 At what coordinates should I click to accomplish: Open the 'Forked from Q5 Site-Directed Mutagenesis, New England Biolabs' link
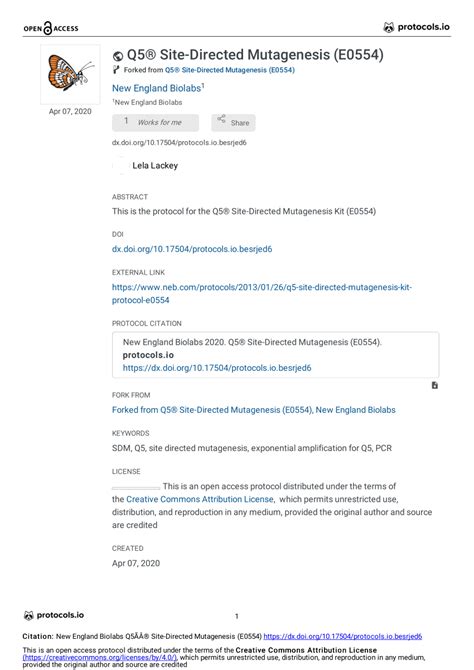253,410
